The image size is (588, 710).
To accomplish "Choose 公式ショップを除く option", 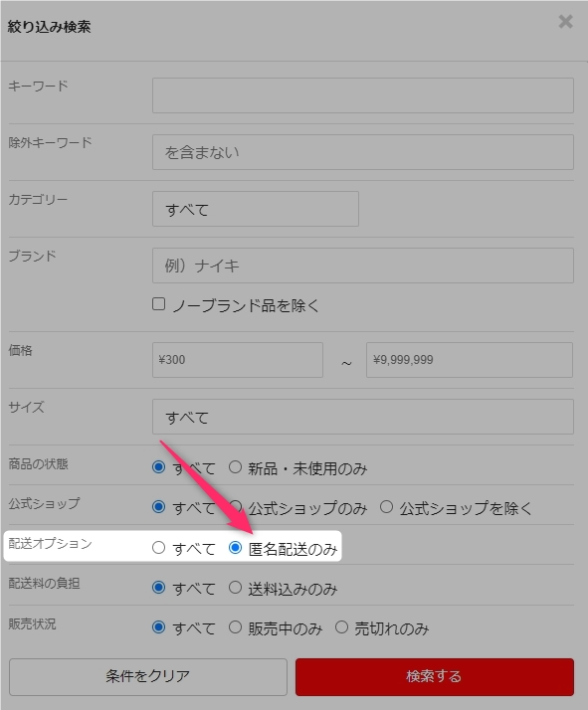I will pos(386,507).
